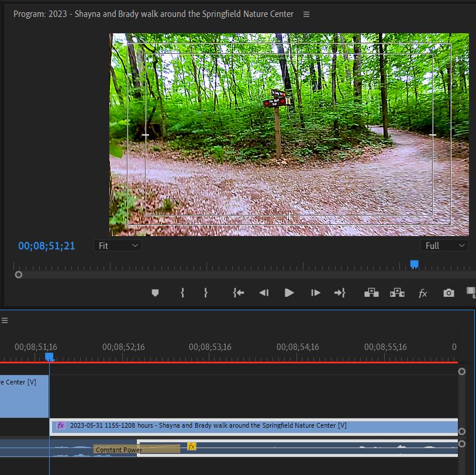Click the Program panel title text
The height and width of the screenshot is (475, 476).
[x=153, y=14]
